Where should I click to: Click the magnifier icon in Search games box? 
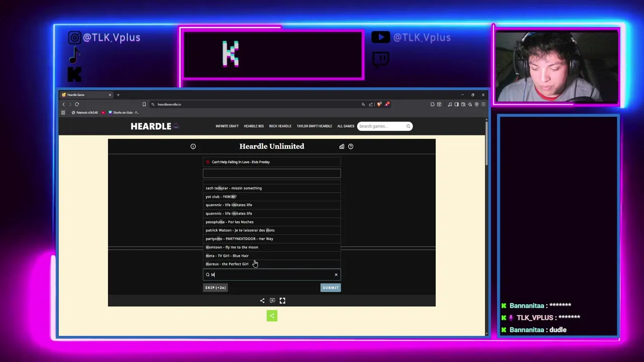pyautogui.click(x=408, y=126)
